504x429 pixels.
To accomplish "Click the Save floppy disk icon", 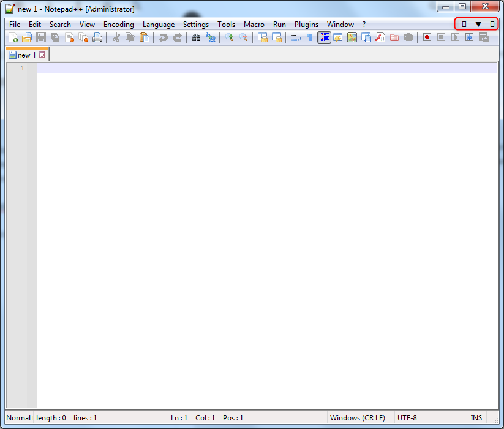I will pos(41,37).
